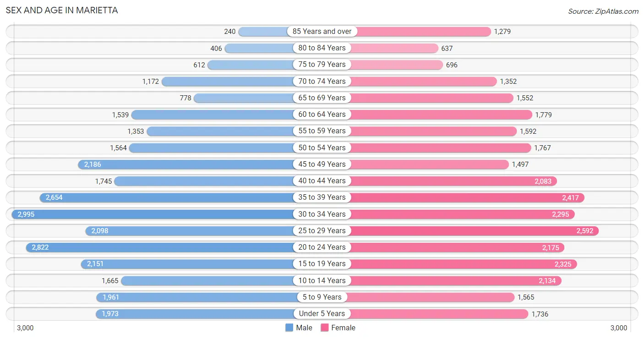
Task: Click the 1,279 female value label
Action: pyautogui.click(x=502, y=32)
